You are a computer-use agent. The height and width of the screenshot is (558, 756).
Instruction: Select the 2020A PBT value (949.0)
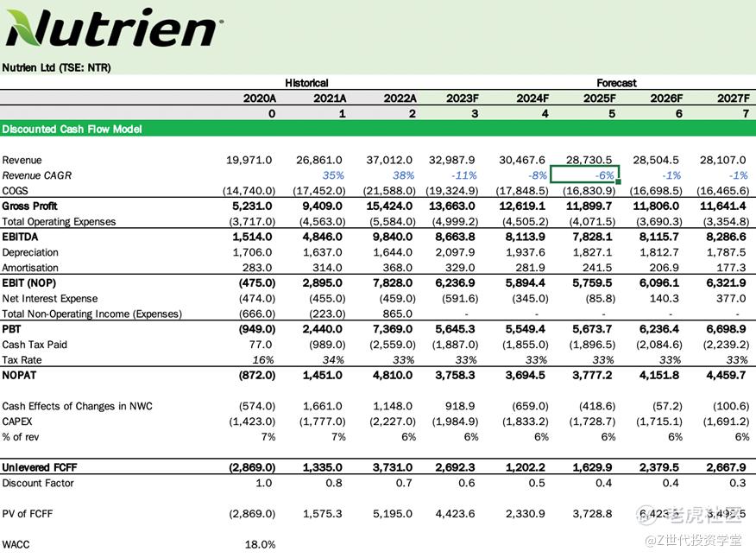(257, 329)
